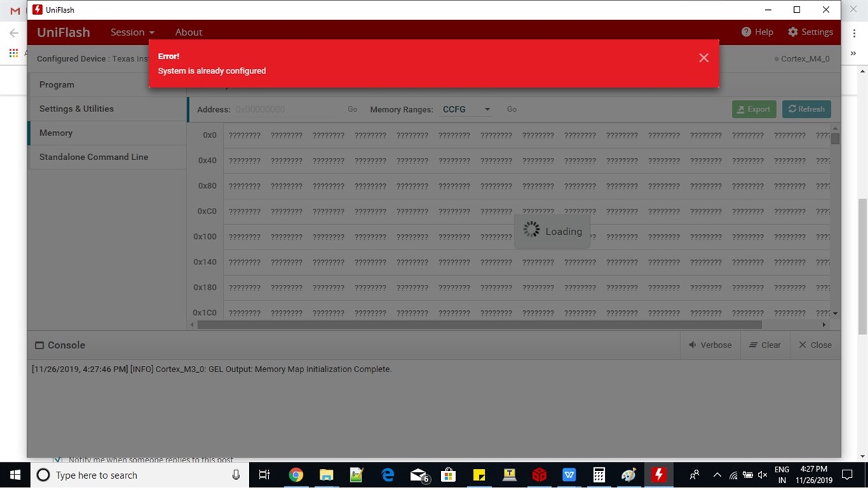
Task: Click the microphone icon in search box
Action: (236, 475)
